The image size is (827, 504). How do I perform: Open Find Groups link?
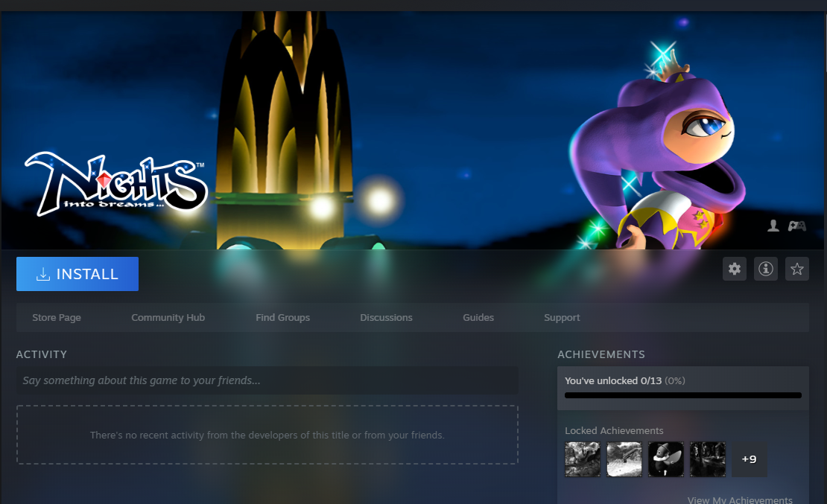click(x=282, y=317)
